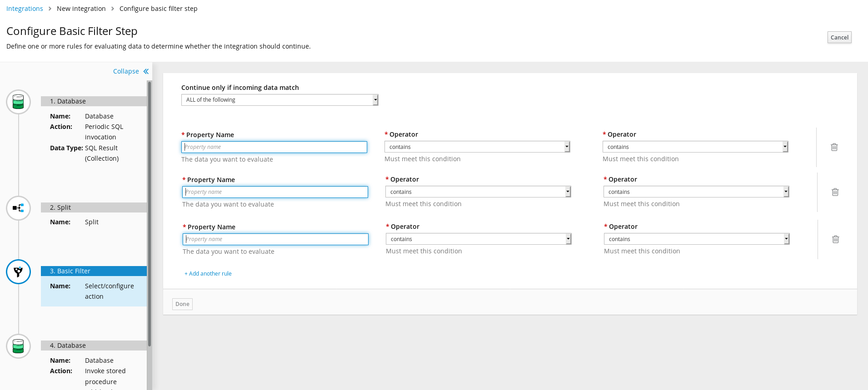Click the Collapse double-chevron icon
This screenshot has height=390, width=868.
coord(146,71)
